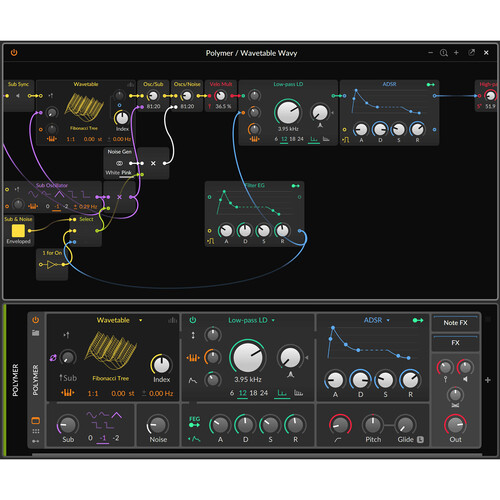Image resolution: width=500 pixels, height=500 pixels.
Task: Select the 18 dB filter slope option
Action: click(253, 393)
